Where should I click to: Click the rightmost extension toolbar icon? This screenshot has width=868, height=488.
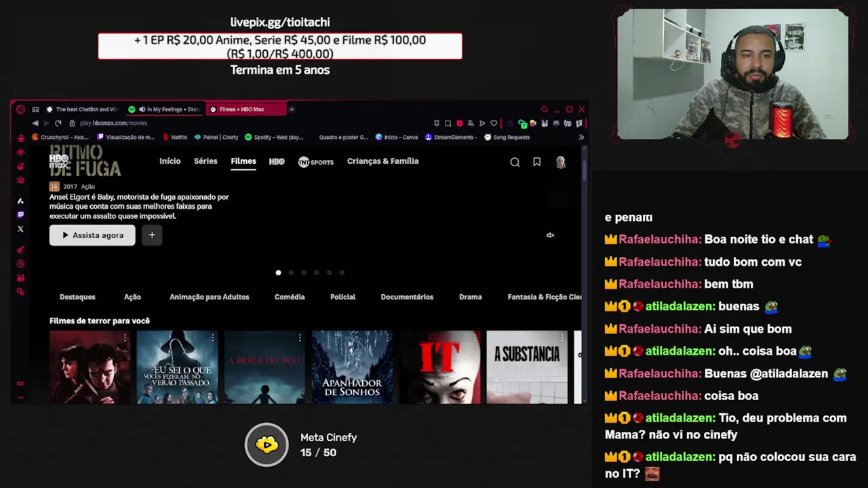(578, 123)
